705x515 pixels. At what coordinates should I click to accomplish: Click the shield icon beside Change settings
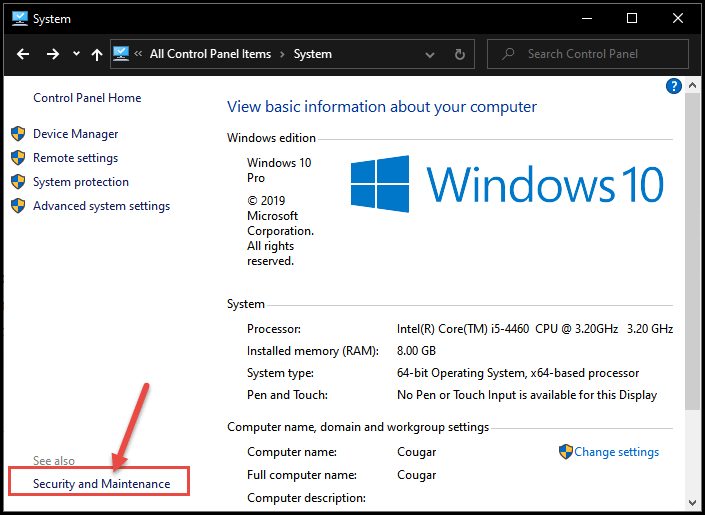point(566,452)
